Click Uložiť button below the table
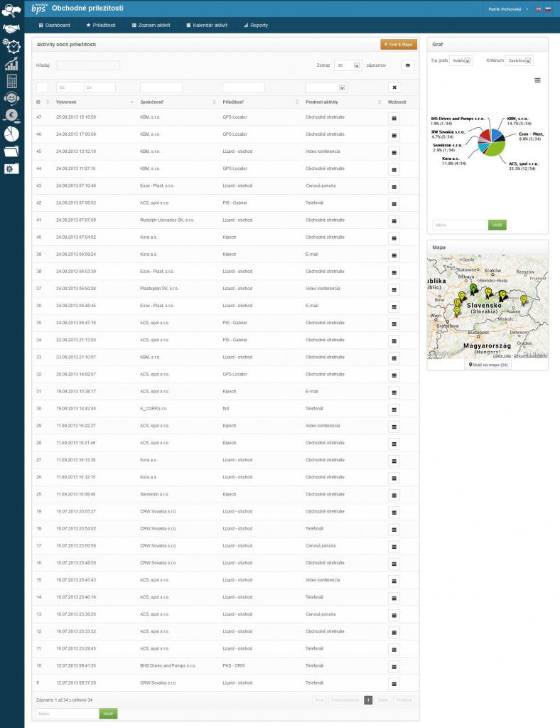The height and width of the screenshot is (728, 560). (x=108, y=714)
